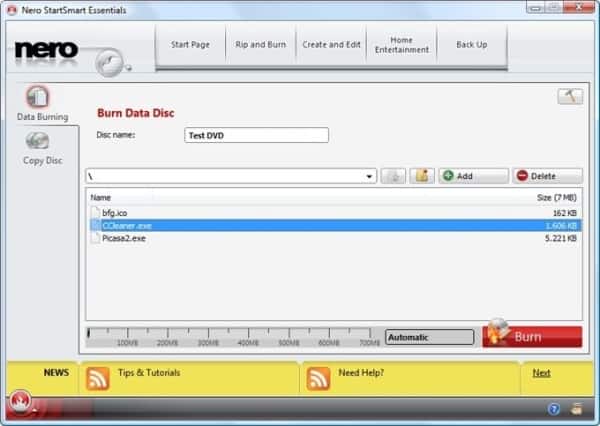Select the Picasa2.exe file row
This screenshot has height=426, width=600.
point(334,238)
